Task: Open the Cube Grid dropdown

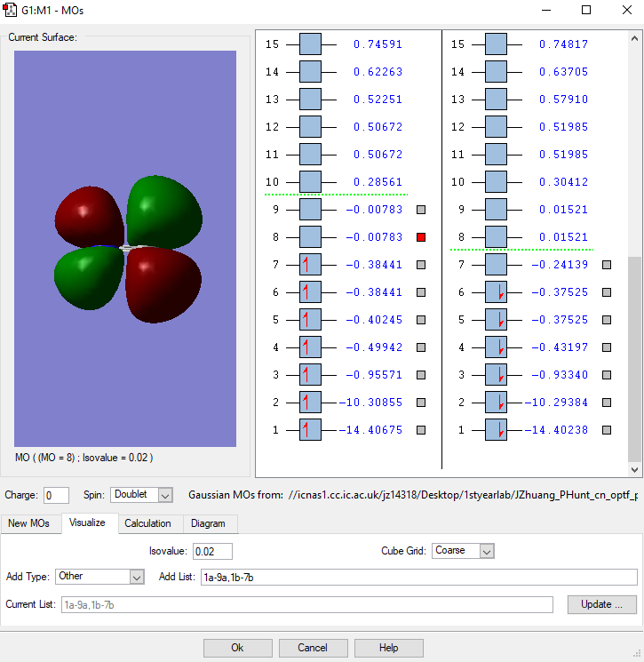Action: [486, 551]
